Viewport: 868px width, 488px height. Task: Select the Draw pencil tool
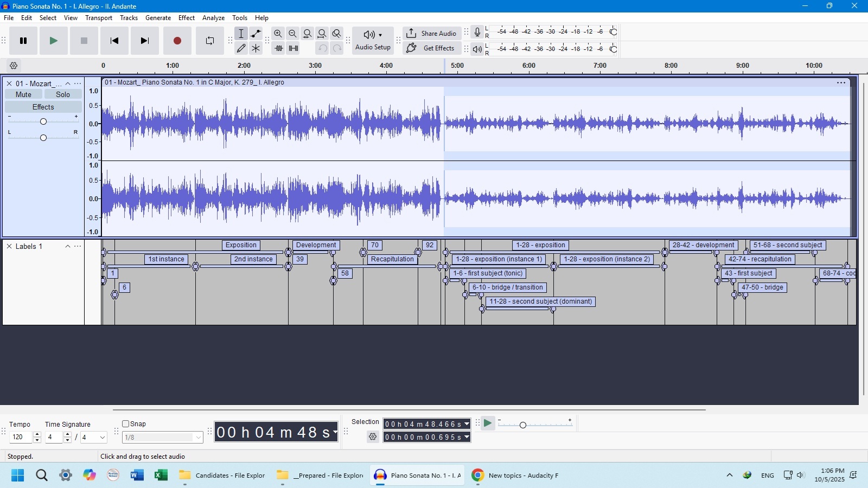click(241, 48)
